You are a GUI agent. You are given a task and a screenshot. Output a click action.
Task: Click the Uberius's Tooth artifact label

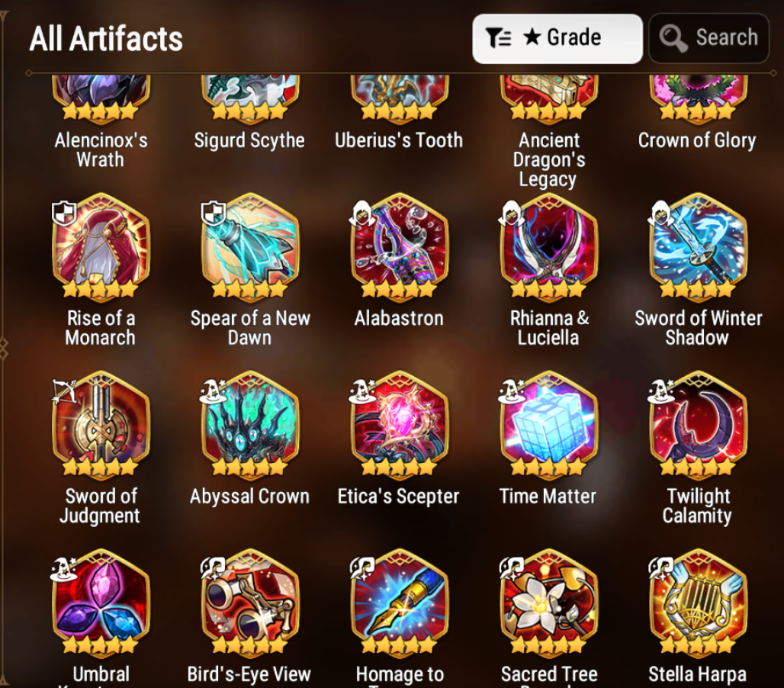(x=399, y=140)
